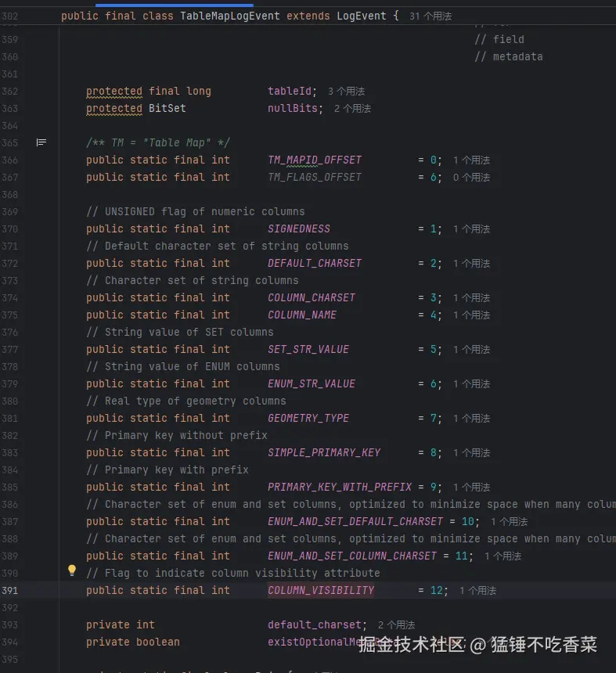
Task: Click 'String value of SET columns' comment
Action: 180,333
